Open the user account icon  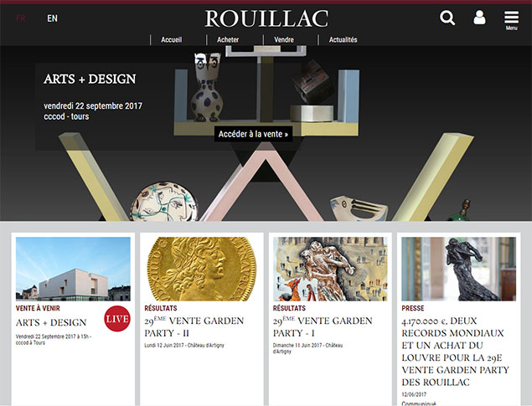479,18
